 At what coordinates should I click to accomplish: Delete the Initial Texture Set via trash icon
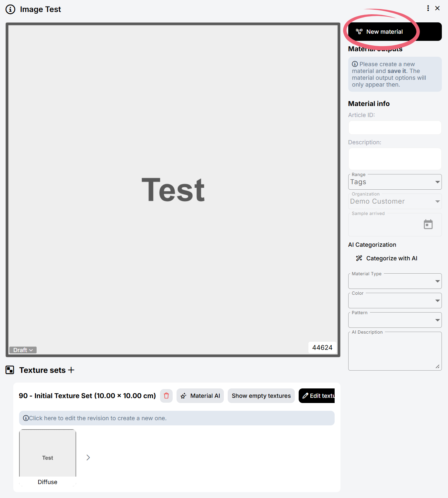click(166, 396)
